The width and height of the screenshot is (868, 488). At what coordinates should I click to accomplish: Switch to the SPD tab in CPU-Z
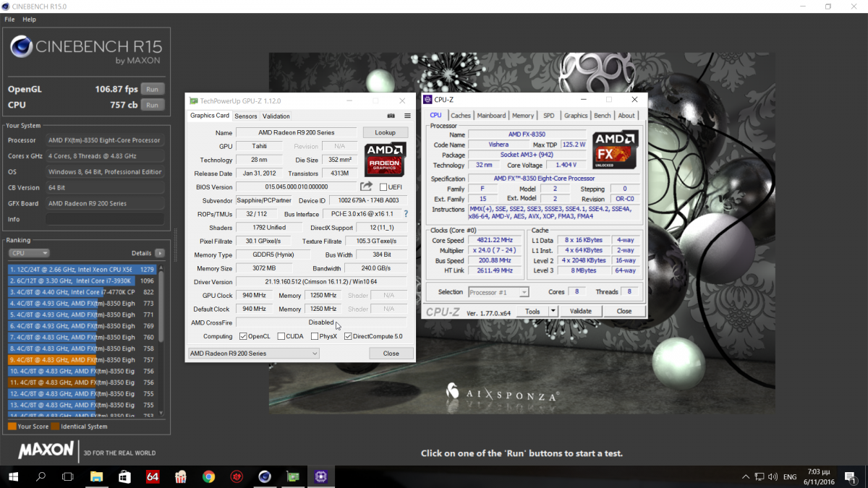tap(549, 116)
